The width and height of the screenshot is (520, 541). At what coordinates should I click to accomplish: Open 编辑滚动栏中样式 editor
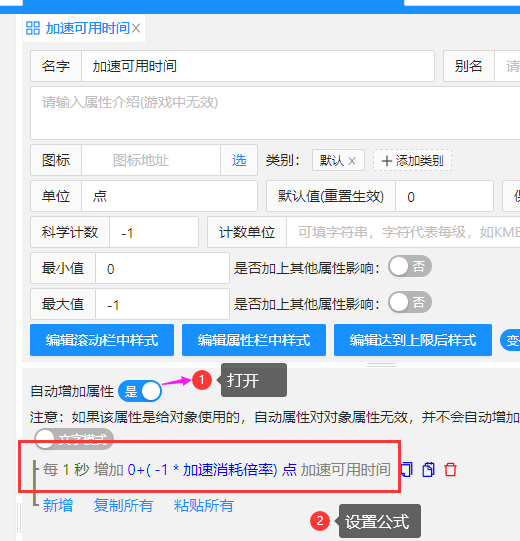point(102,340)
